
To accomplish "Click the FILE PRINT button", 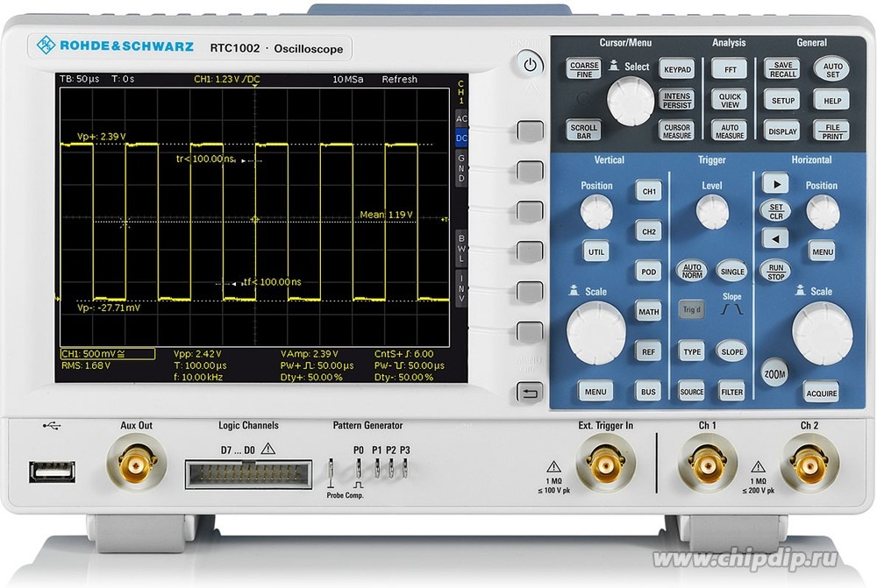I will pos(831,131).
